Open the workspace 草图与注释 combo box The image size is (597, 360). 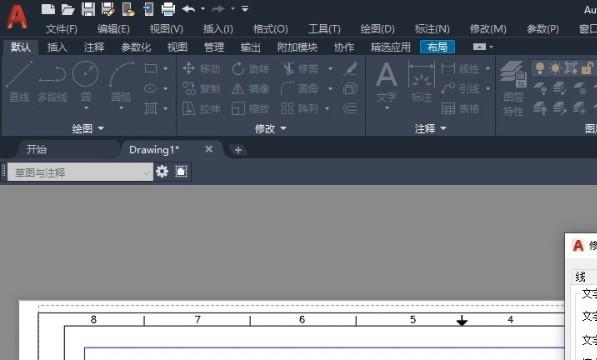coord(80,172)
